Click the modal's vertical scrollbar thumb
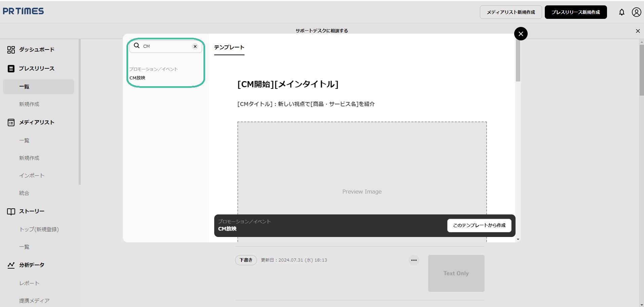 click(518, 61)
